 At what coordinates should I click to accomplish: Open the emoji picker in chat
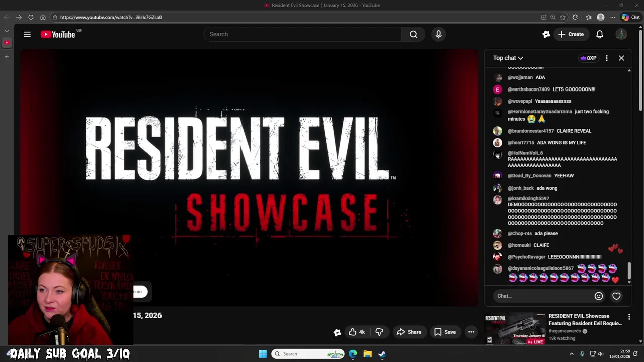click(599, 296)
